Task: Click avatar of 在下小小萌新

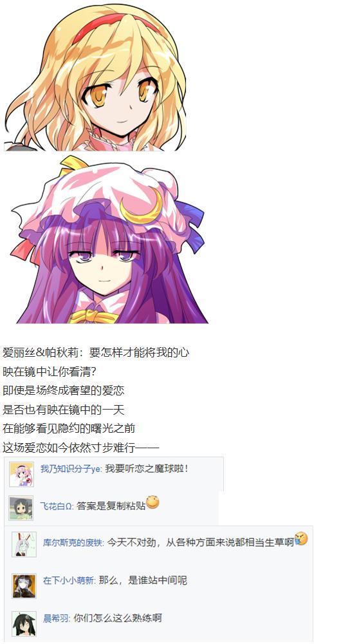Action: coord(24,585)
